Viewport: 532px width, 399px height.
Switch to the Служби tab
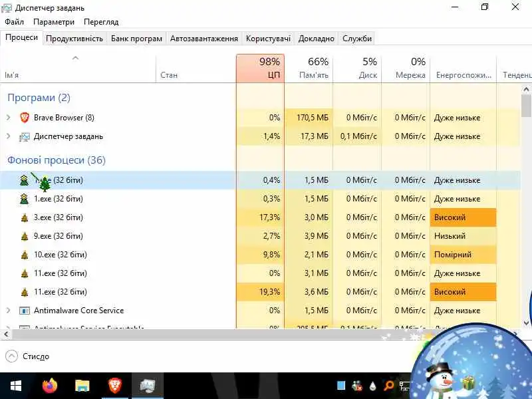pos(357,39)
